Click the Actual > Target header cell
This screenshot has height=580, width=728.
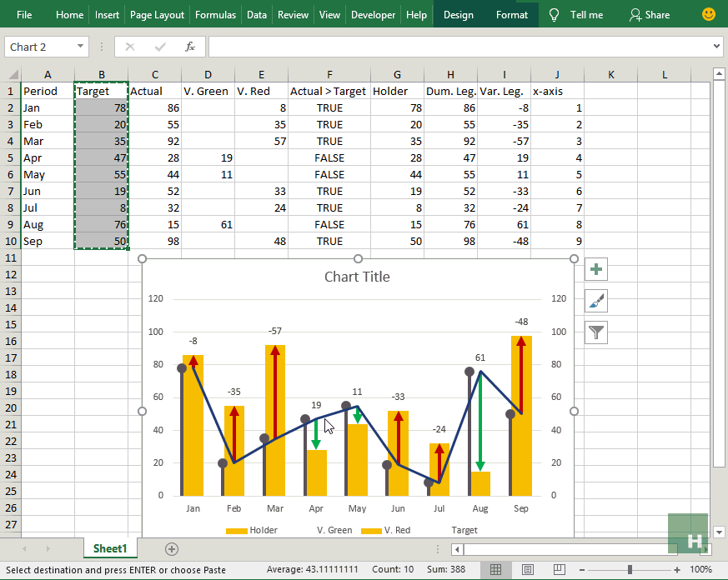tap(329, 91)
